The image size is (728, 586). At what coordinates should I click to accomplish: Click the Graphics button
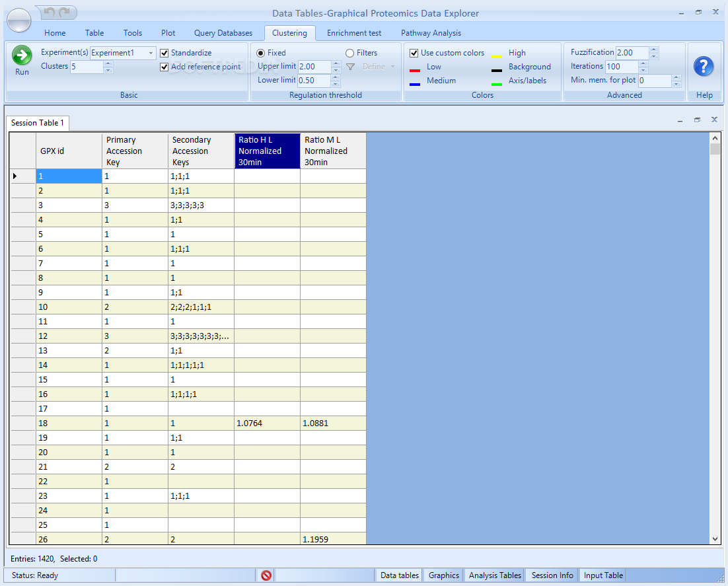[x=443, y=575]
